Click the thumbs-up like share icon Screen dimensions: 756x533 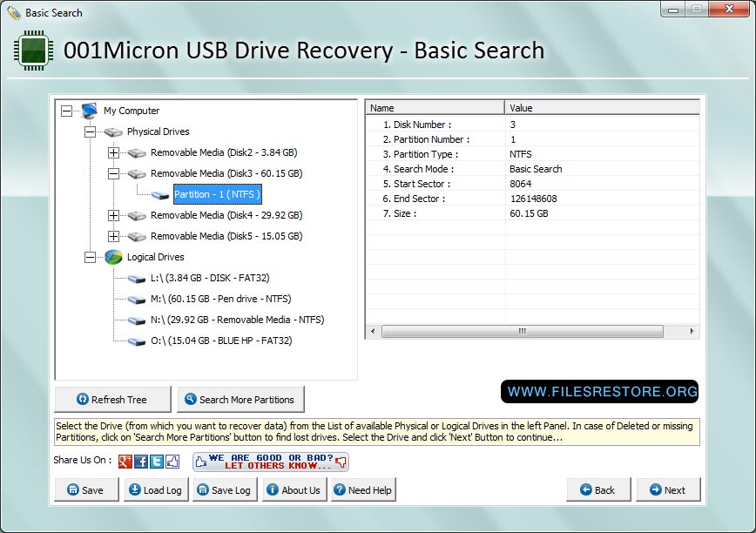(x=172, y=462)
